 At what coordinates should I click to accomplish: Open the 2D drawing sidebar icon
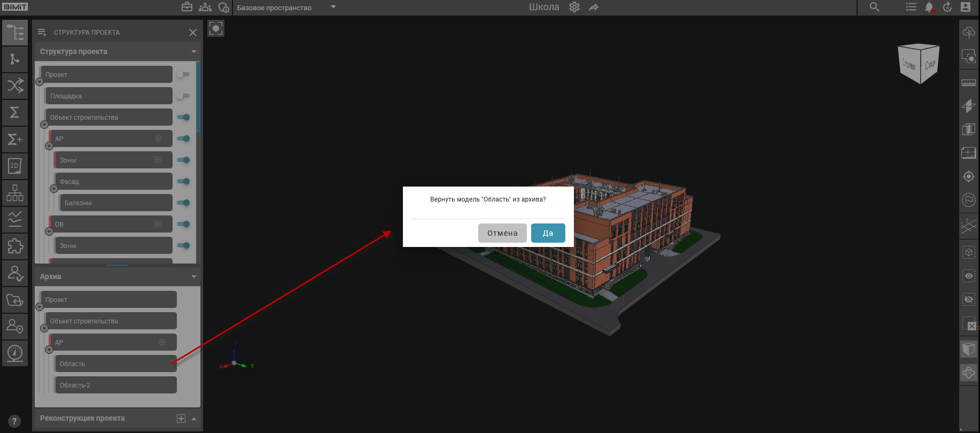point(15,166)
